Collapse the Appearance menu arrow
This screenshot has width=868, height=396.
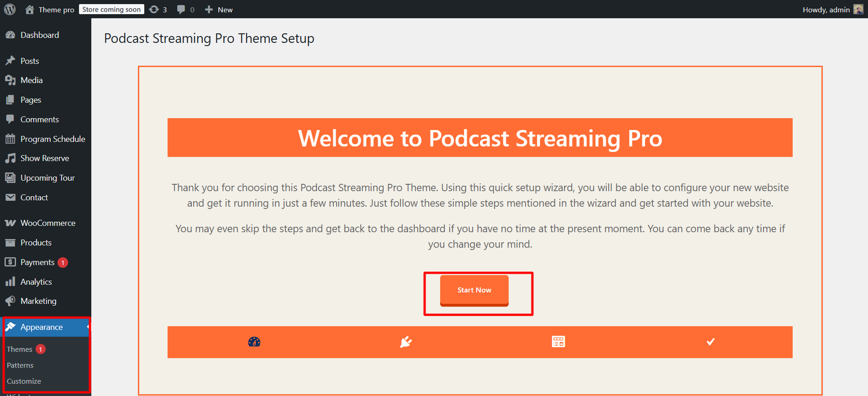click(87, 327)
